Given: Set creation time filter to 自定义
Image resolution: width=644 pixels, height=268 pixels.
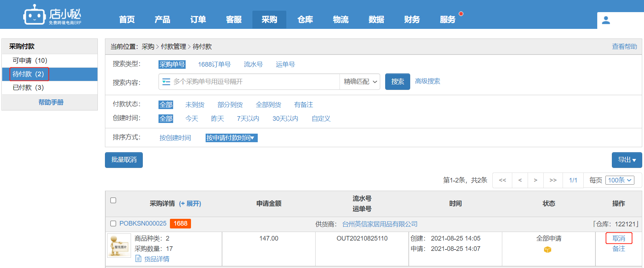Looking at the screenshot, I should (321, 119).
